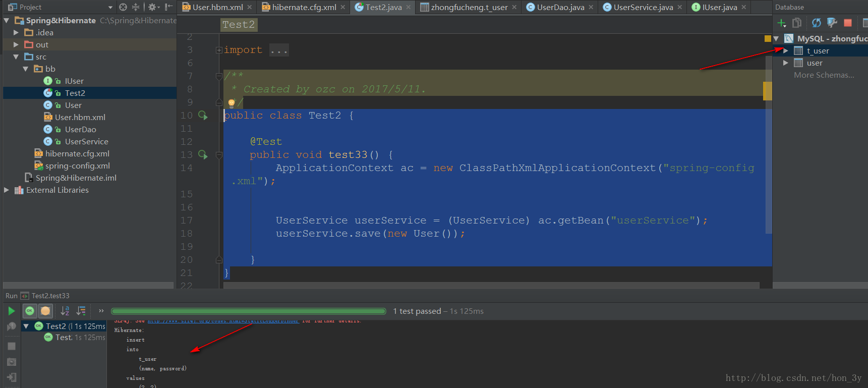The image size is (868, 388).
Task: Sort tests alphabetically
Action: point(65,311)
